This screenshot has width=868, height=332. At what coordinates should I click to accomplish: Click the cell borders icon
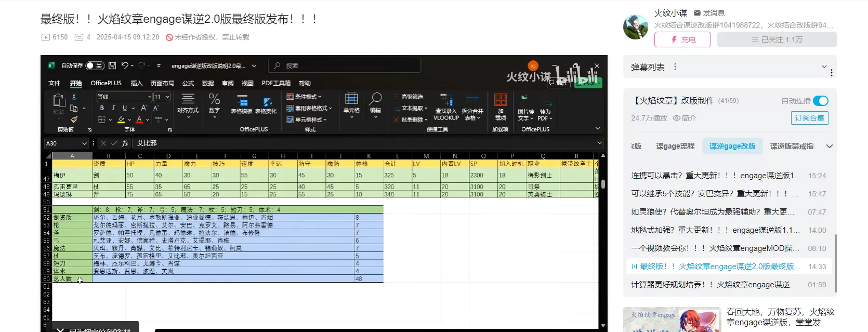click(102, 120)
